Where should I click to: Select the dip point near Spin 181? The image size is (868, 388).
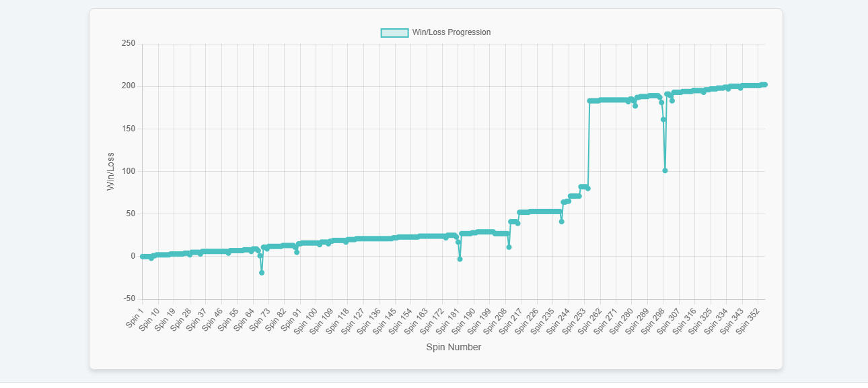click(x=460, y=259)
